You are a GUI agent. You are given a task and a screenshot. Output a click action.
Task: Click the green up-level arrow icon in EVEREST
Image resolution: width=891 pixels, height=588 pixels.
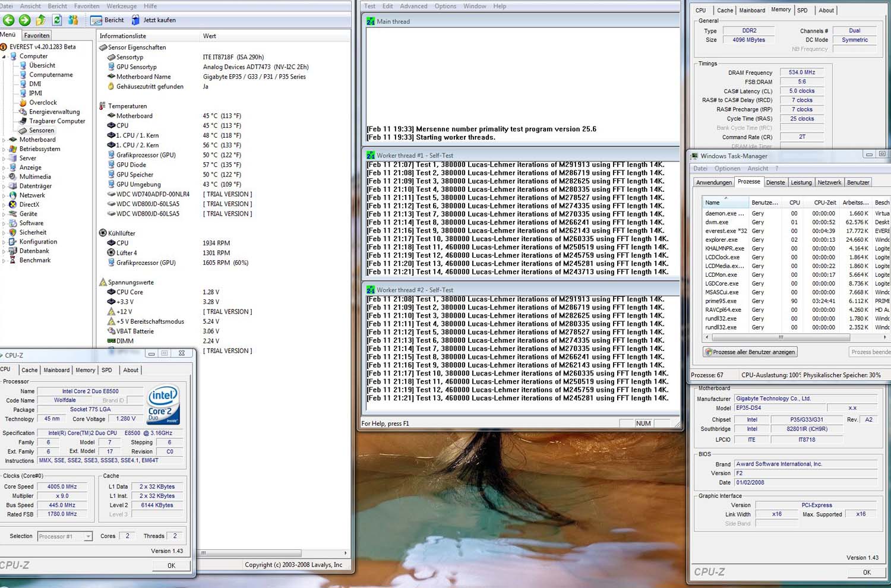coord(41,20)
